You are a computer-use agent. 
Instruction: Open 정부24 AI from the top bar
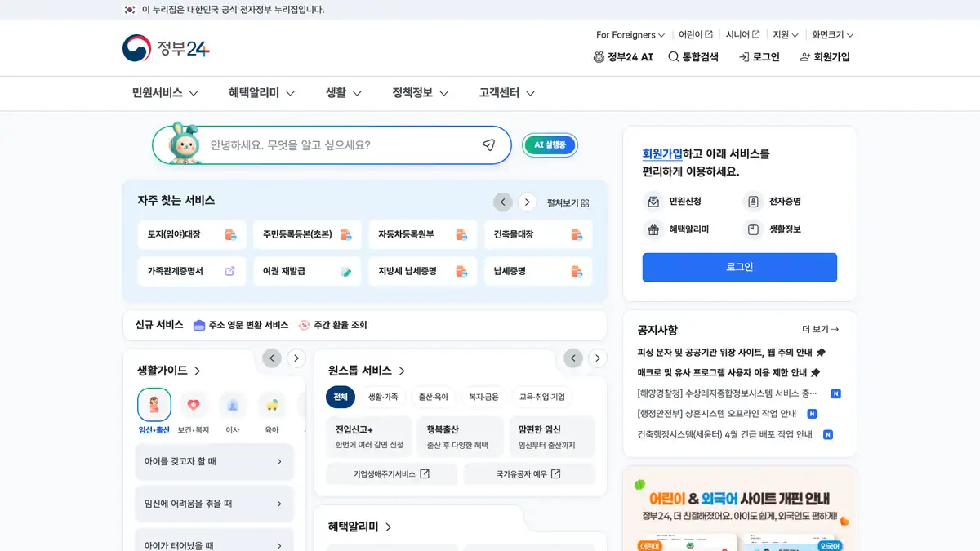623,57
